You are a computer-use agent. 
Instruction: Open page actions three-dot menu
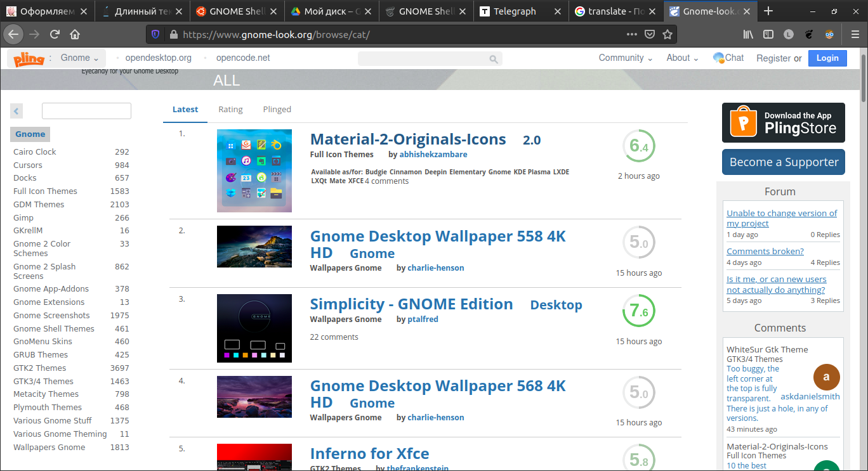click(x=632, y=34)
